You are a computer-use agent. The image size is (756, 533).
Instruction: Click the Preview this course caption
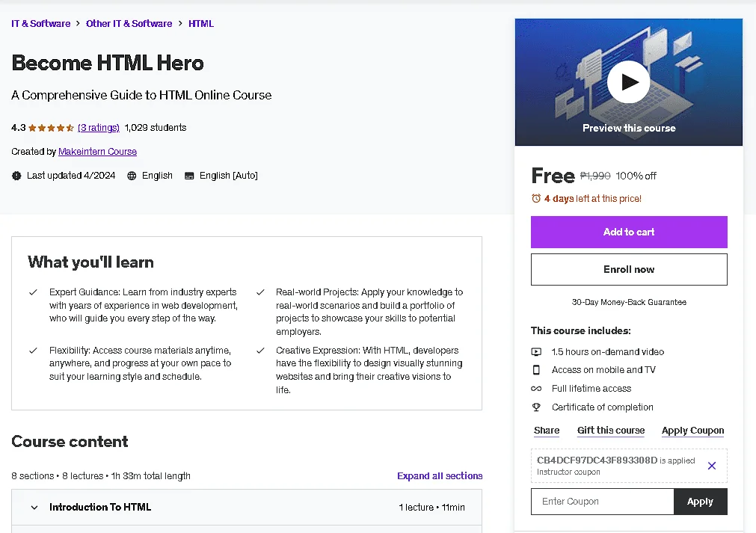629,128
